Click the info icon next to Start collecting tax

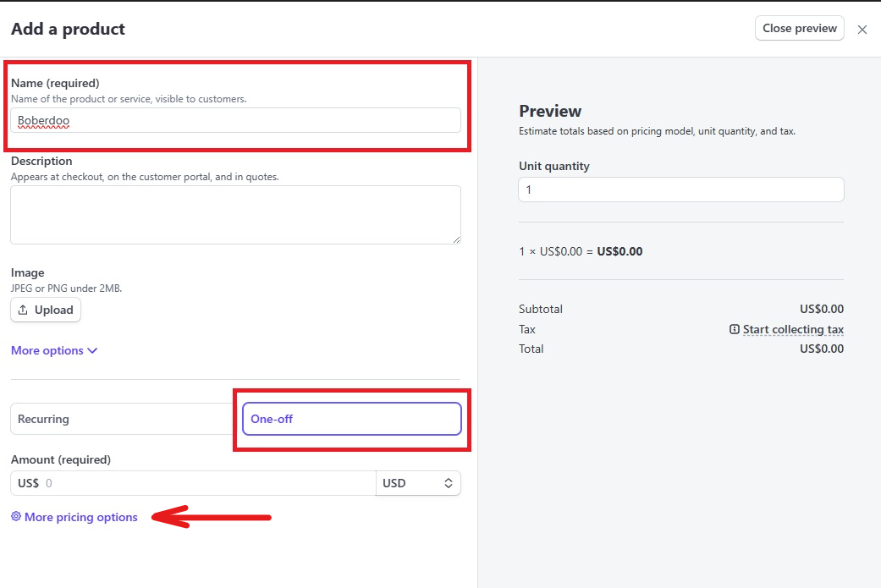pos(735,329)
